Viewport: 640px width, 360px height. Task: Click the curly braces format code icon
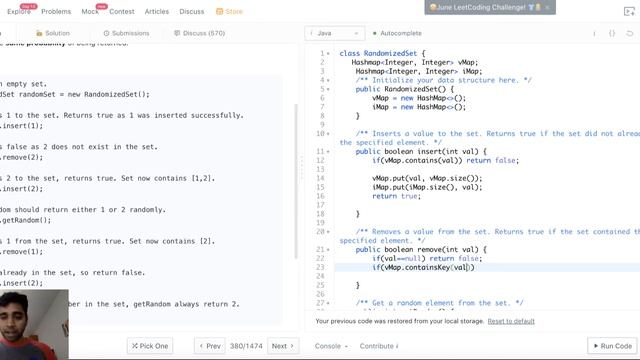(x=612, y=33)
